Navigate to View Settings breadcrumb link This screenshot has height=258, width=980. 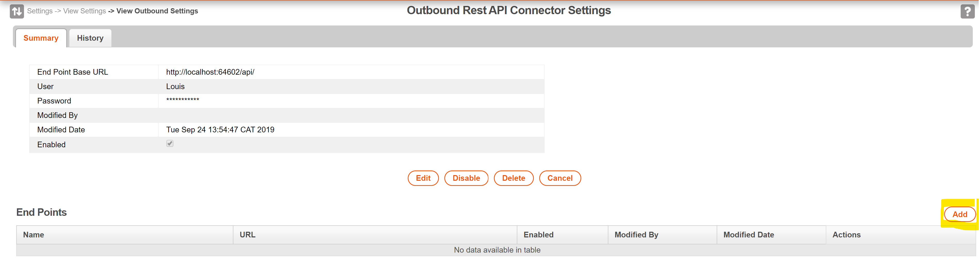coord(84,11)
